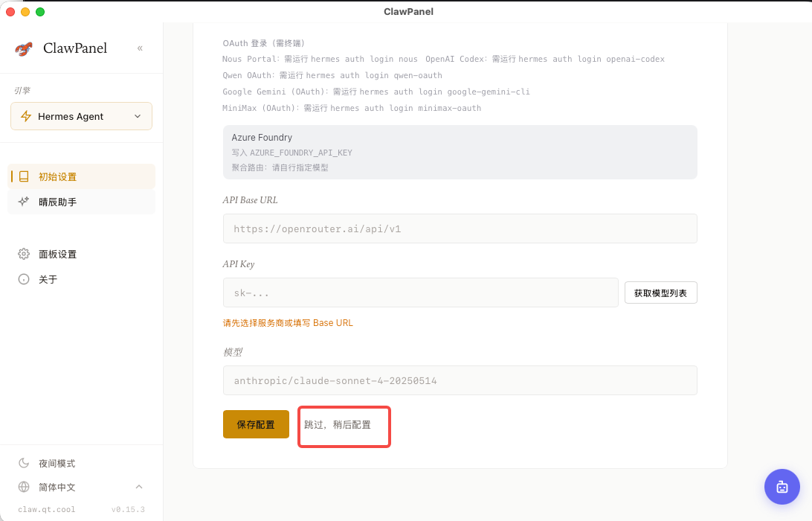
Task: Click the chevron-up arrow next to 简体中文
Action: 139,487
